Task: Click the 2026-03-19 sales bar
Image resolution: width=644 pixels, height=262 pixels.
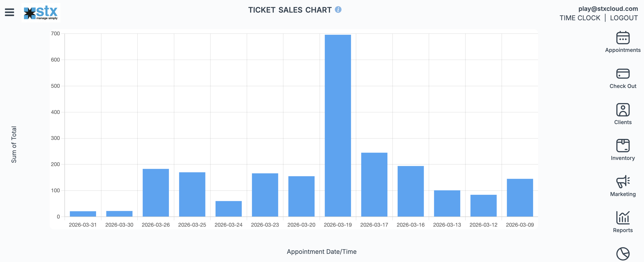Action: click(338, 125)
